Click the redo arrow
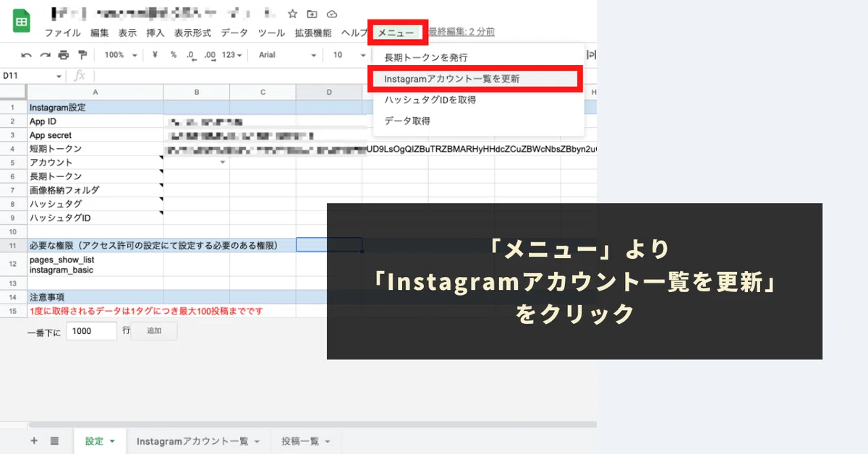Image resolution: width=868 pixels, height=454 pixels. pyautogui.click(x=45, y=55)
